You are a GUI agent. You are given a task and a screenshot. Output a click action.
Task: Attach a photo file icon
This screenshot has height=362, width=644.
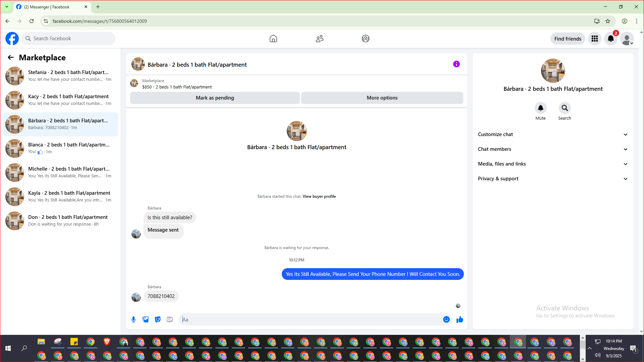(146, 319)
